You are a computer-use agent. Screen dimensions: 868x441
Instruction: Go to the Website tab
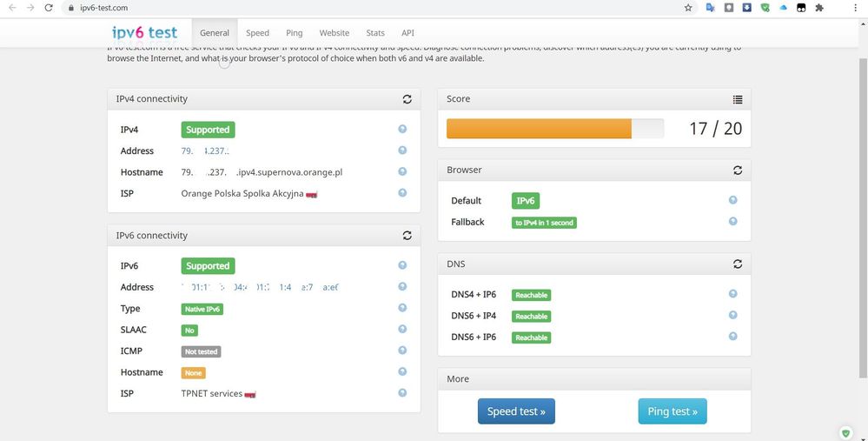(335, 33)
